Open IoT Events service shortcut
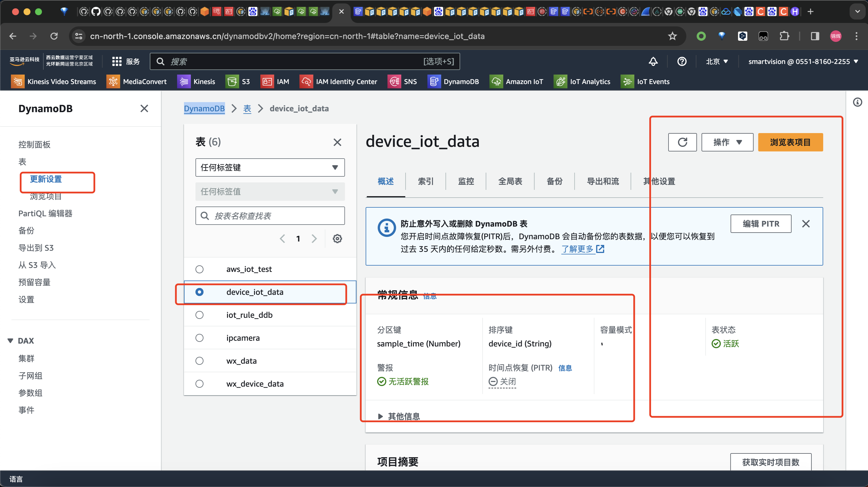This screenshot has width=868, height=487. click(645, 81)
